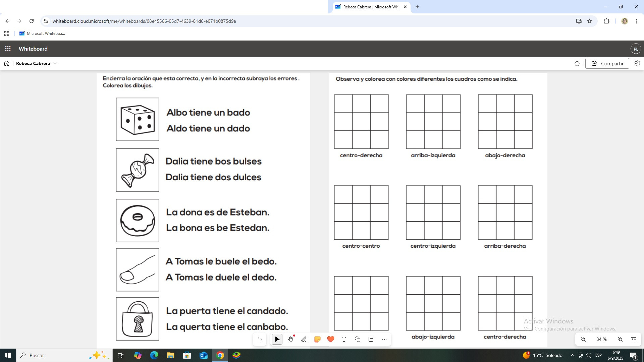Image resolution: width=644 pixels, height=362 pixels.
Task: Zoom out the whiteboard canvas
Action: [583, 339]
